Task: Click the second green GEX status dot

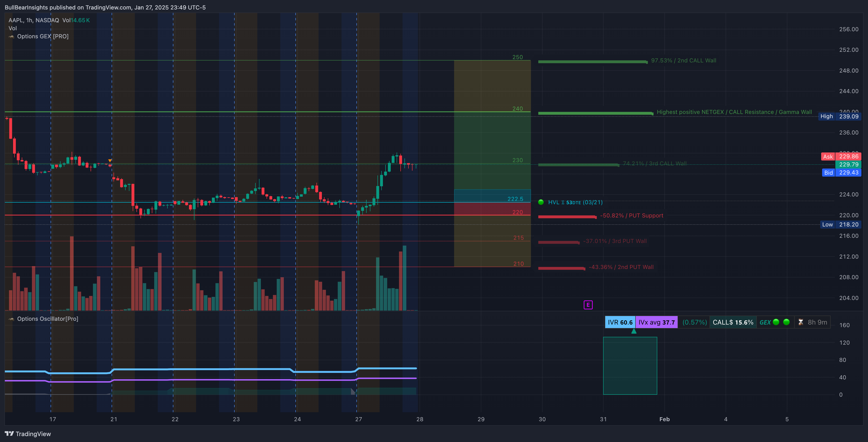Action: click(786, 322)
